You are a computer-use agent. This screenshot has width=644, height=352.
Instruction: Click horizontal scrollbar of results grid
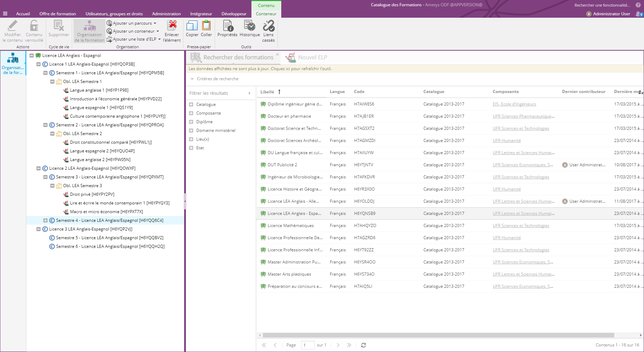(x=438, y=335)
